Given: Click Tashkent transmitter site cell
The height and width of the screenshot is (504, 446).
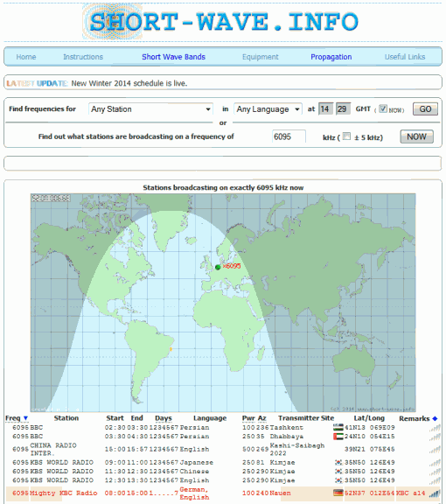Looking at the screenshot, I should [x=286, y=428].
